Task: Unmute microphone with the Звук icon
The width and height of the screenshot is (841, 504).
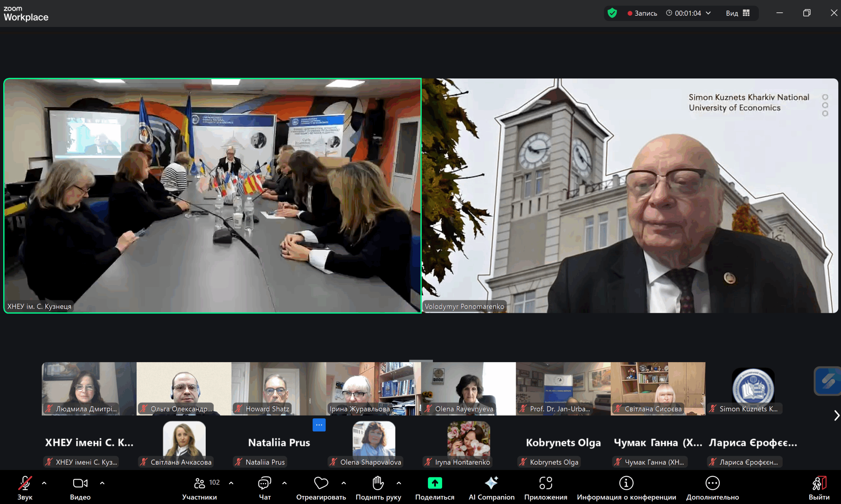Action: (25, 483)
